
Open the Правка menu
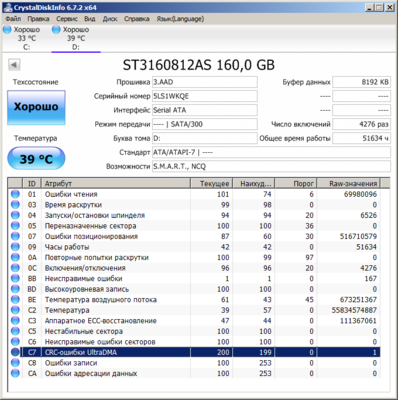click(x=38, y=19)
